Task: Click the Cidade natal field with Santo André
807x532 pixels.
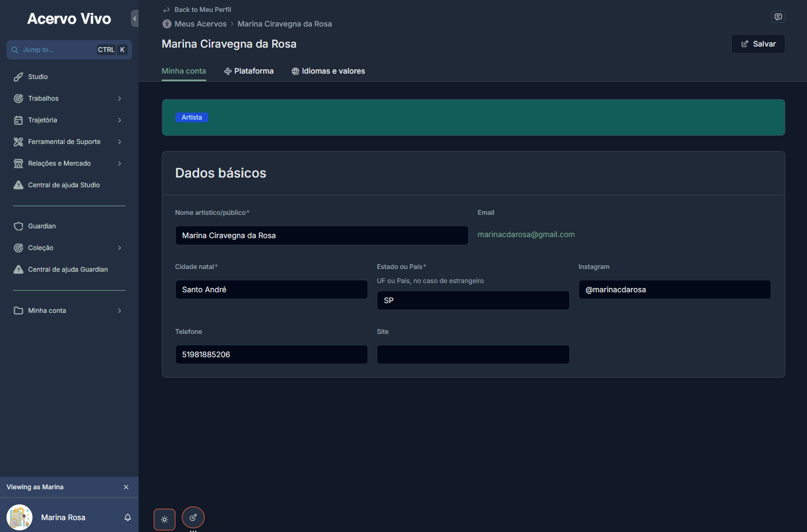Action: click(x=272, y=290)
